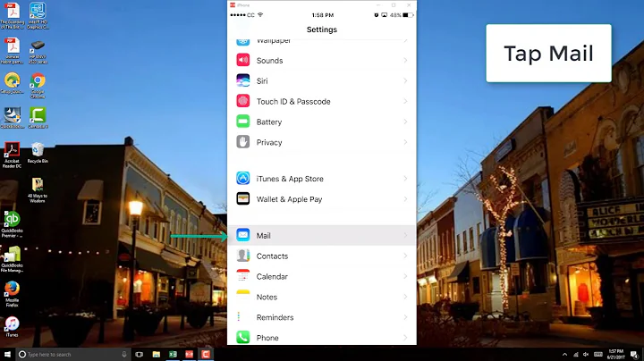The width and height of the screenshot is (644, 361).
Task: Click the 'Mail' settings label
Action: tap(263, 236)
